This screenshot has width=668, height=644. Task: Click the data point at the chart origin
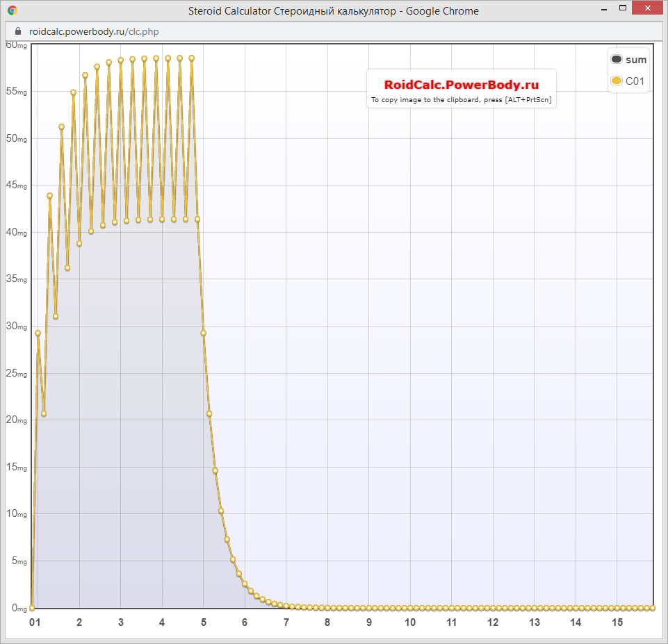[32, 608]
